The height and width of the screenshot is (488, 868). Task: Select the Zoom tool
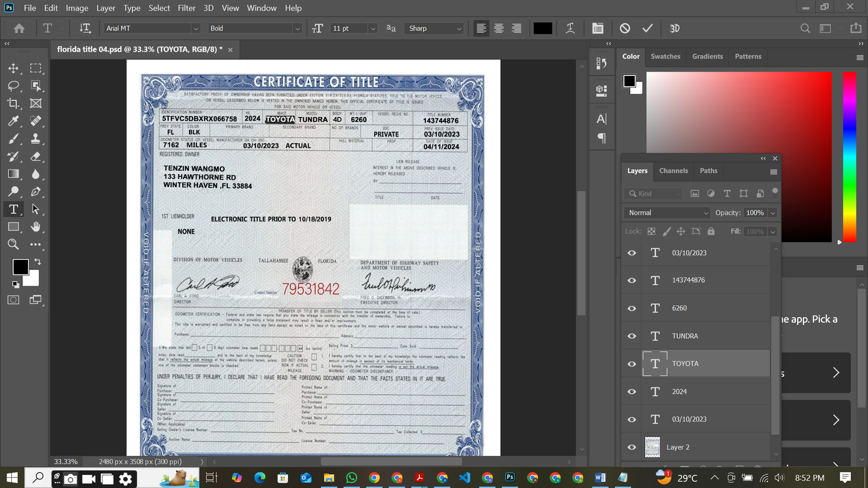[x=14, y=244]
